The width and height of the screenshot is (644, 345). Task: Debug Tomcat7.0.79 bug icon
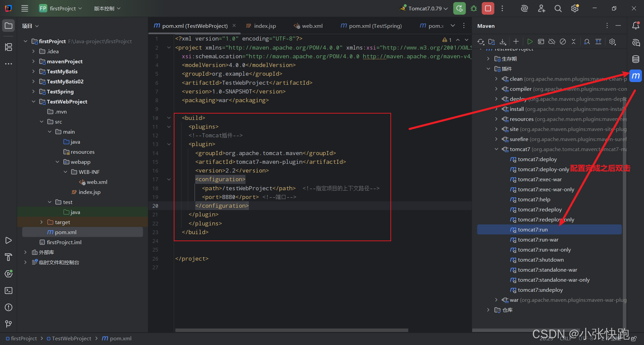[474, 8]
